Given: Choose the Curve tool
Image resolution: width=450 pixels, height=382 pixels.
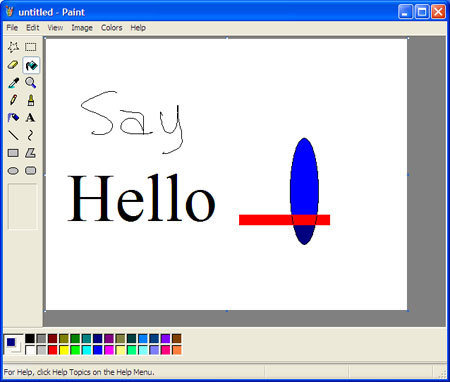Looking at the screenshot, I should (x=31, y=135).
